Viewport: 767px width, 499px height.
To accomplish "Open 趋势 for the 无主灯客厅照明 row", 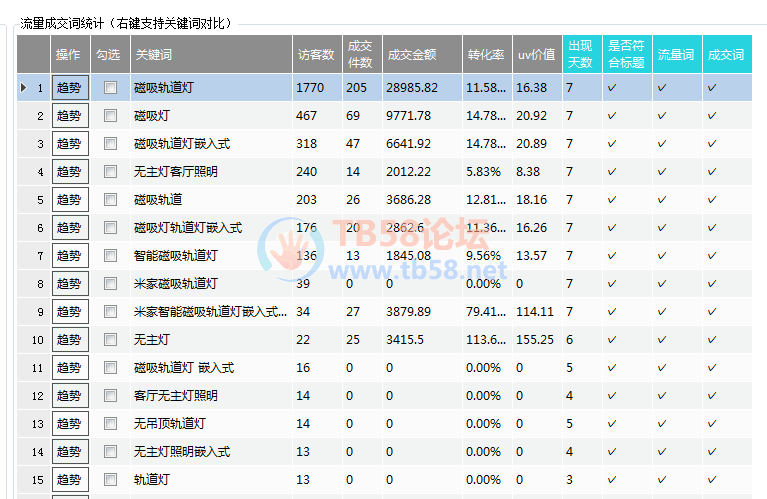I will click(x=69, y=172).
